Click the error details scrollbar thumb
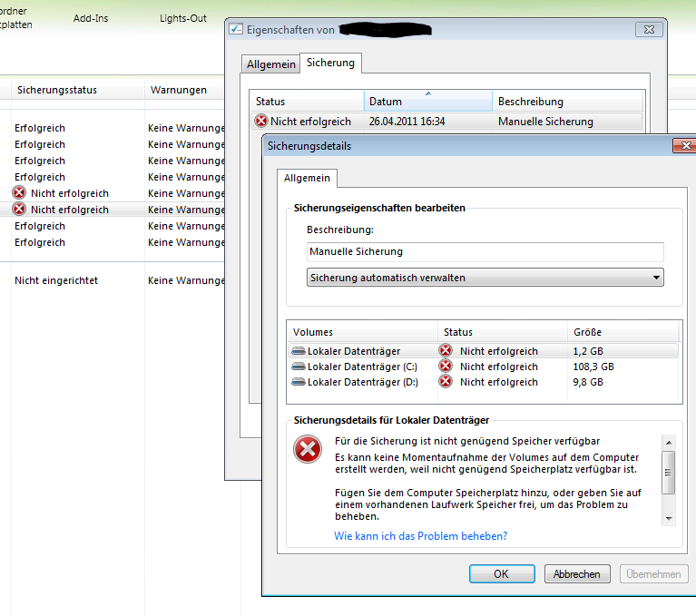The width and height of the screenshot is (696, 616). click(x=669, y=473)
